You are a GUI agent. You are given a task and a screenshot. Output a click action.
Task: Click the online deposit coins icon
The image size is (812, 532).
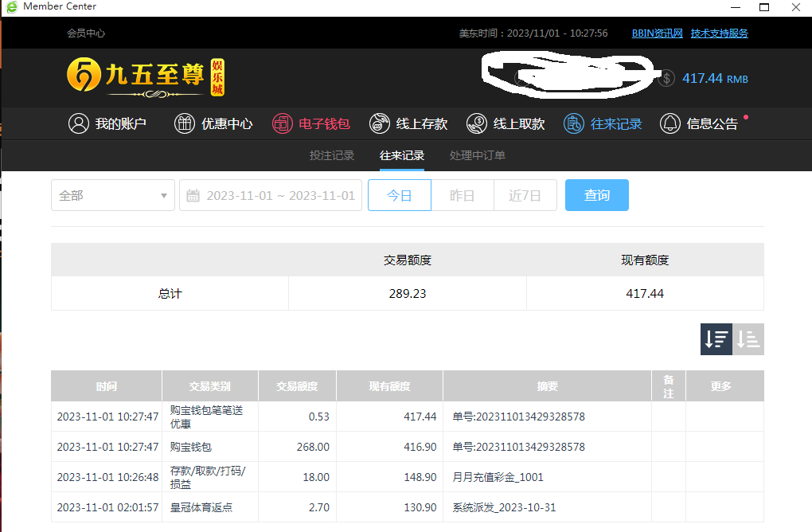pos(380,123)
